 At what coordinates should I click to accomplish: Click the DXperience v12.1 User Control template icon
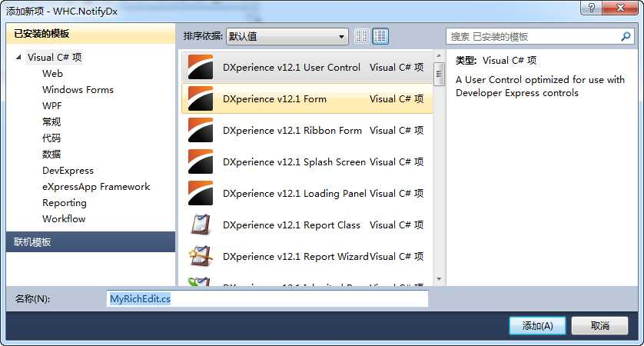[201, 67]
